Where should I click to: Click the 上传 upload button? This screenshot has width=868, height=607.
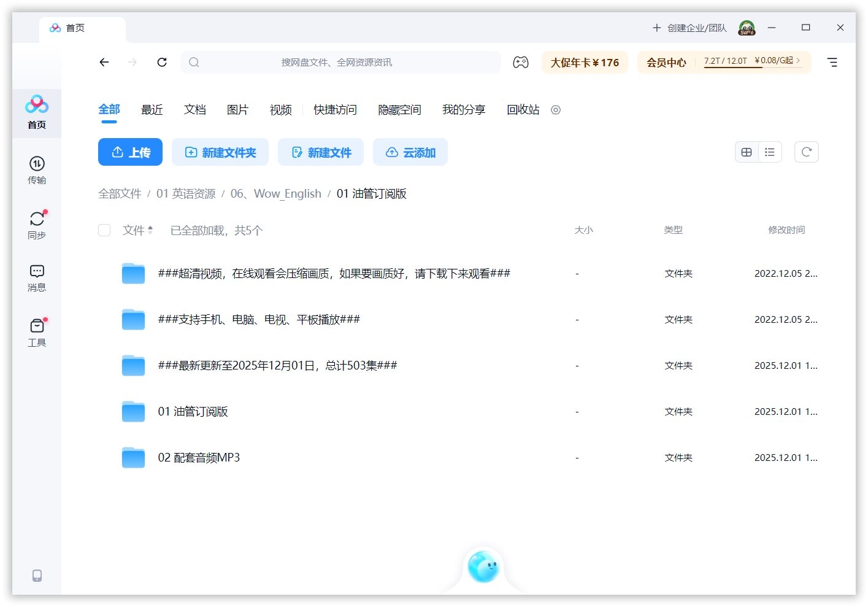(130, 152)
